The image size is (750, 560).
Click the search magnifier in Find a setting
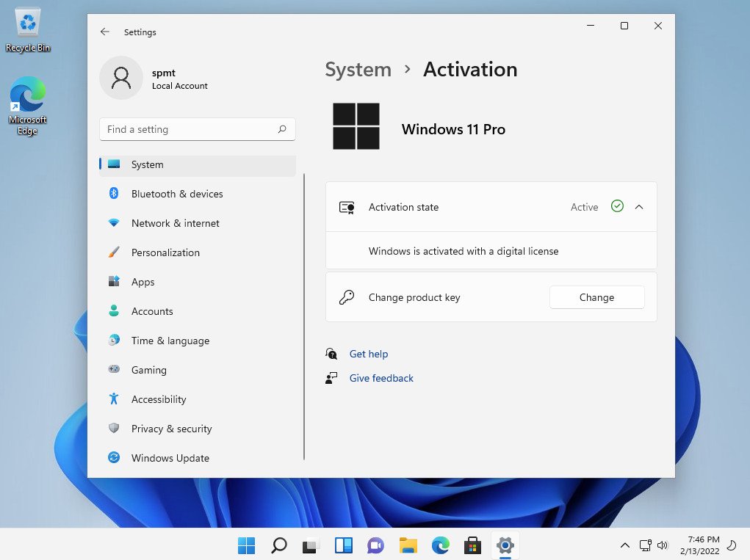(x=282, y=129)
